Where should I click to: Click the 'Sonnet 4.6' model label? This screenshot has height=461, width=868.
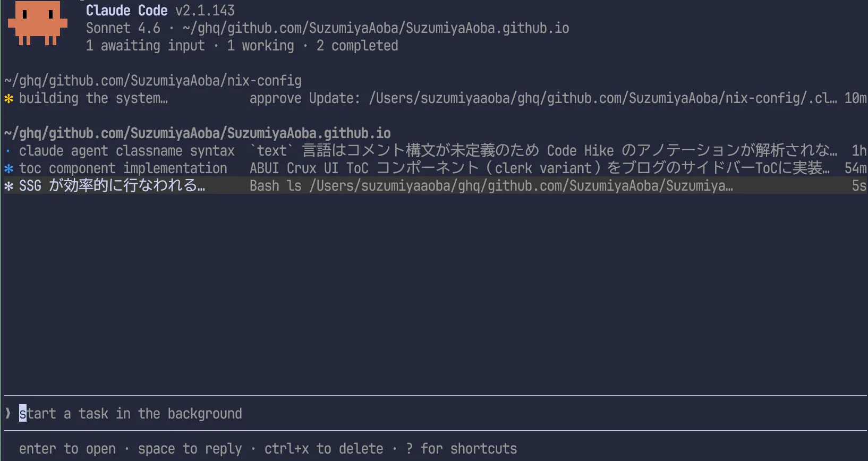click(x=123, y=28)
